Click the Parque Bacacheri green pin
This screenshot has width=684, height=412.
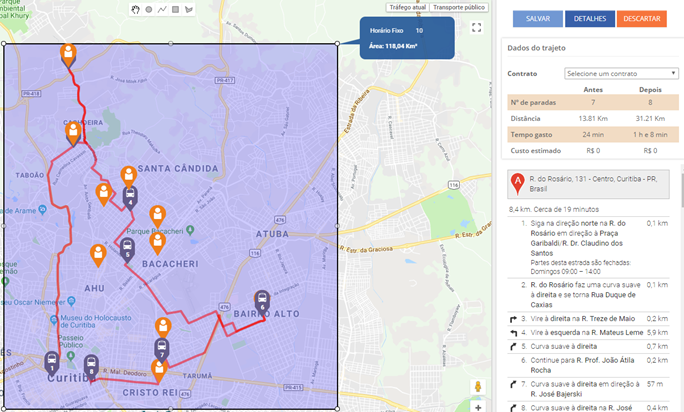[190, 230]
